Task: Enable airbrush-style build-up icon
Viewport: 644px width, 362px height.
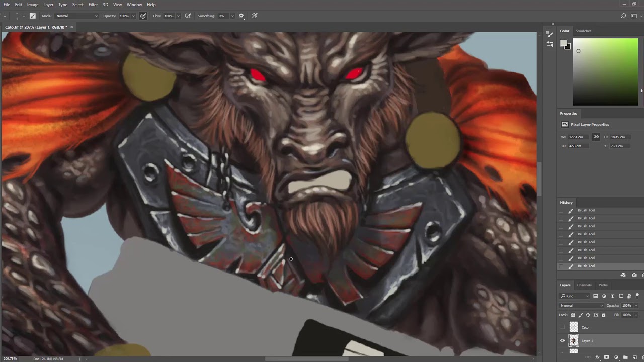Action: click(x=188, y=16)
